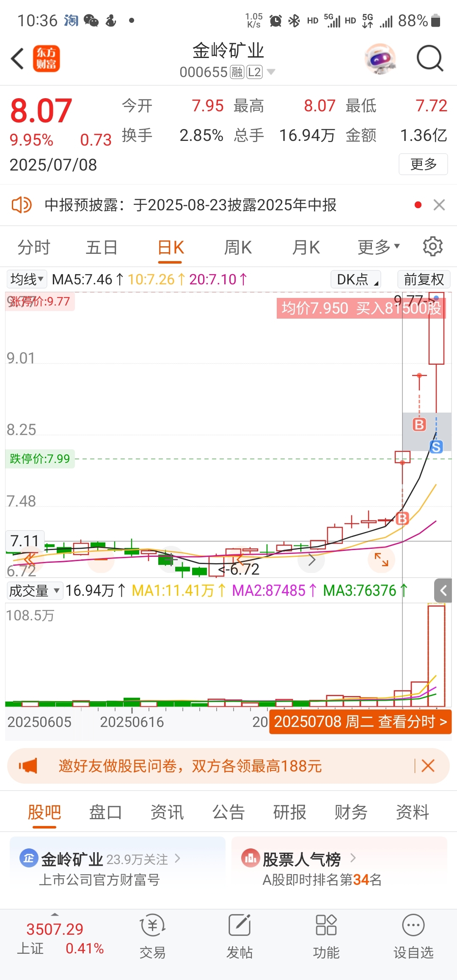Switch to the 公告 tab
The width and height of the screenshot is (457, 980).
coord(228,812)
